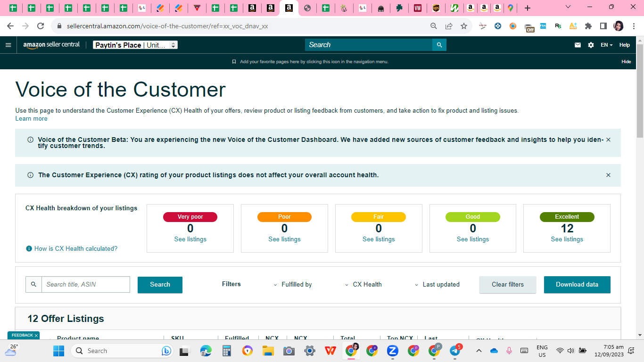Bookmark this page with the star icon
The height and width of the screenshot is (362, 644).
click(464, 26)
